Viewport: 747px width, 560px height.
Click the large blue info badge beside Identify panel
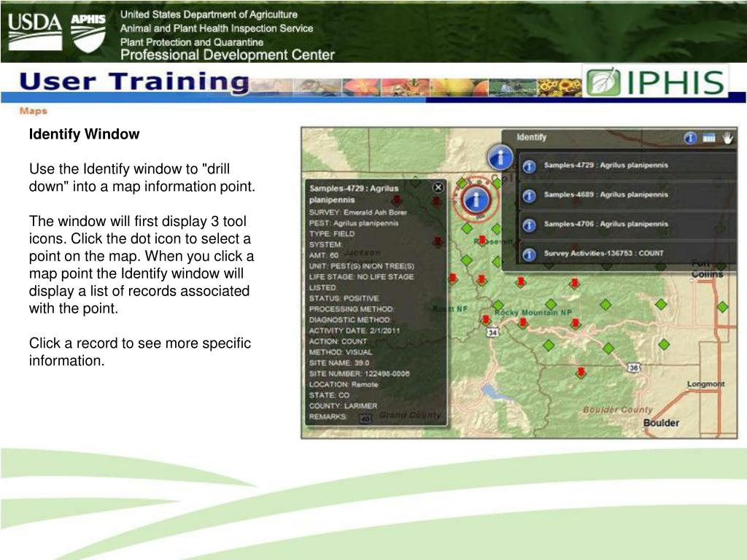click(500, 157)
